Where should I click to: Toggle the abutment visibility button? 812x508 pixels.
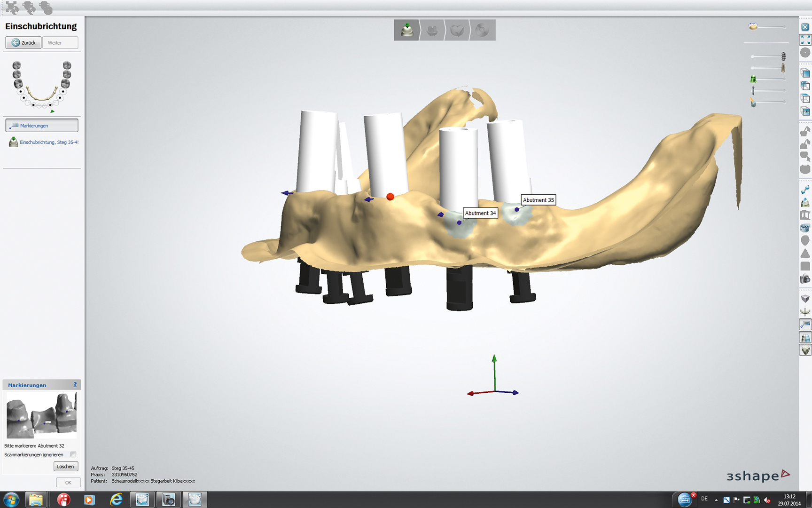tap(805, 337)
